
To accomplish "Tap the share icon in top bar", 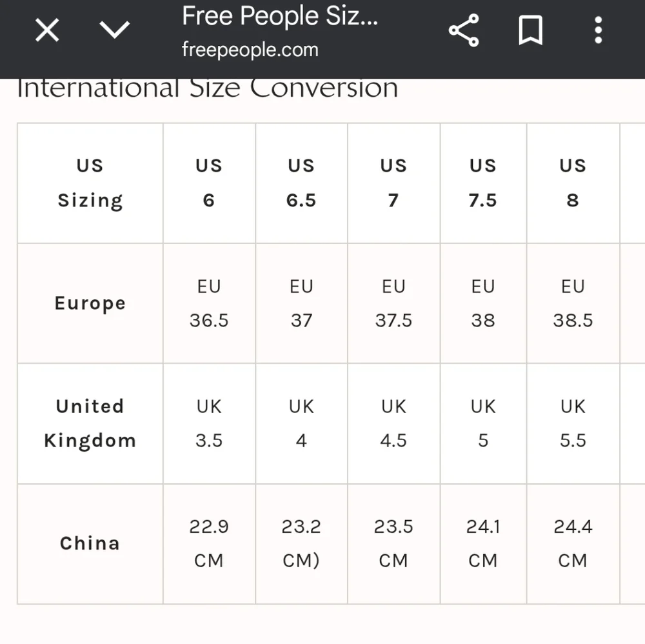I will pyautogui.click(x=464, y=30).
